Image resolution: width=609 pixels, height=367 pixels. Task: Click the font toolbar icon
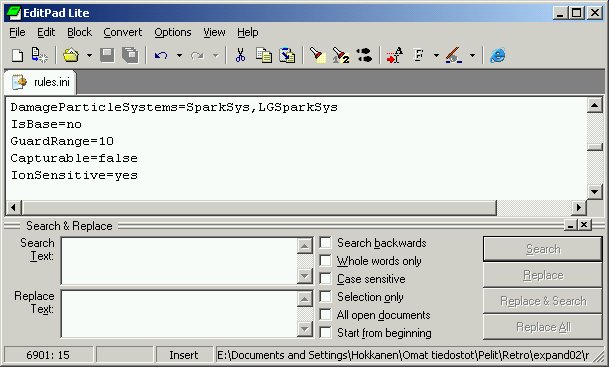[x=419, y=55]
